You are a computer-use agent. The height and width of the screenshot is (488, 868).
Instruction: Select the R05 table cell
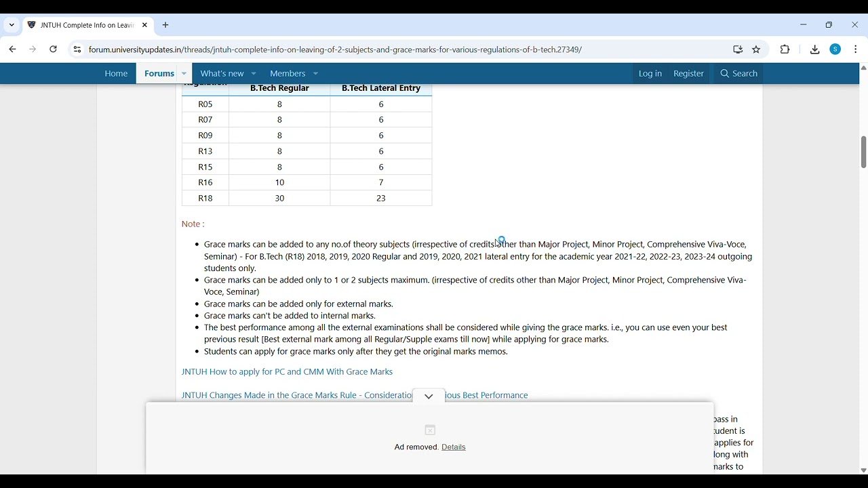(x=205, y=104)
